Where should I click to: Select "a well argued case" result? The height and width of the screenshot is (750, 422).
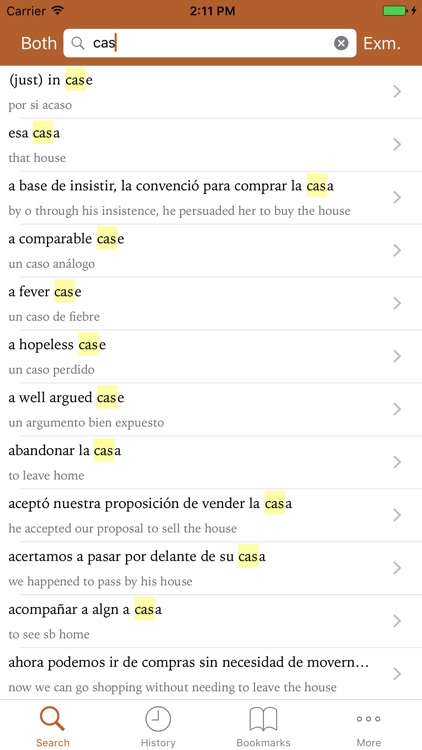pyautogui.click(x=211, y=409)
